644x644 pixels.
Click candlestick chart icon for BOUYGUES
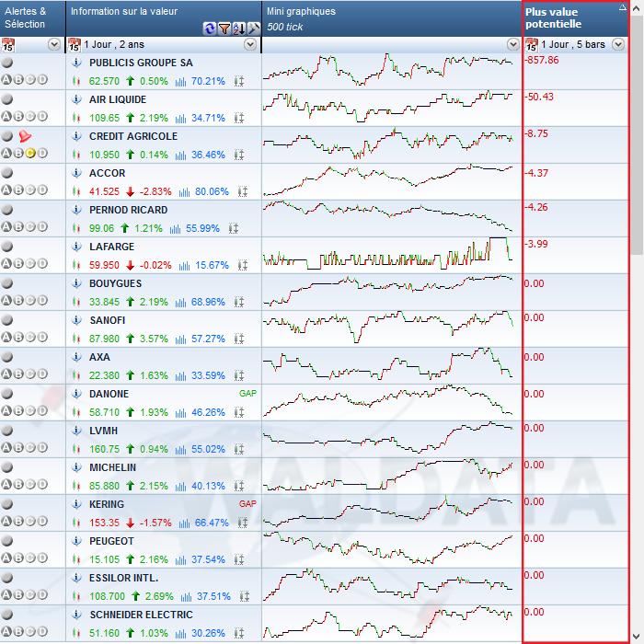[x=76, y=303]
